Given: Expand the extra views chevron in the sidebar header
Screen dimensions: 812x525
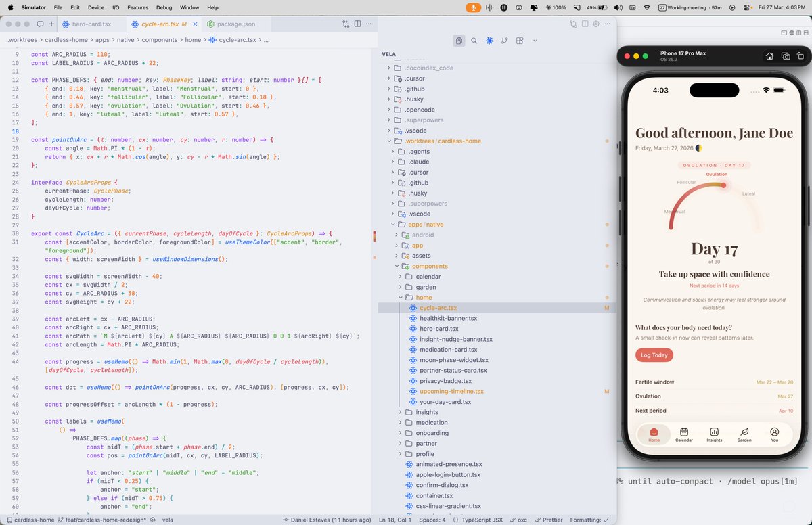Looking at the screenshot, I should click(535, 41).
